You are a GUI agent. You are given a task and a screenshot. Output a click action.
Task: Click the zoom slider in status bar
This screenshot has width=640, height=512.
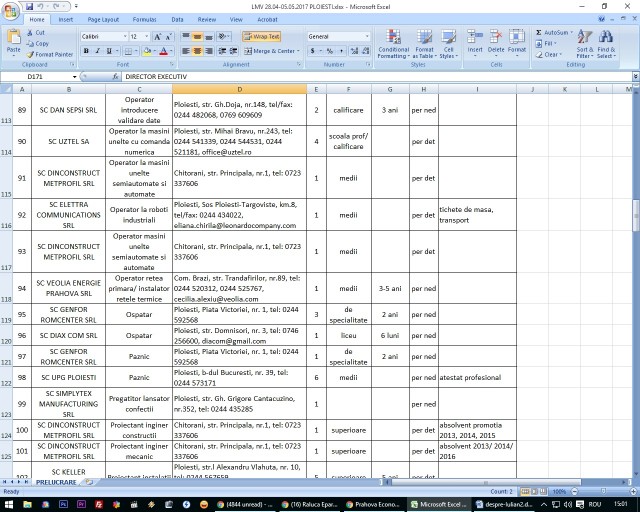pyautogui.click(x=603, y=492)
